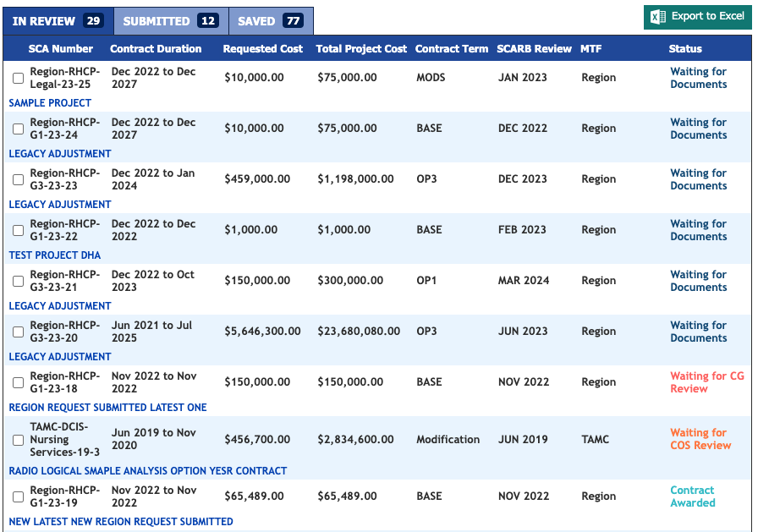
Task: Click the Contract Awarded status
Action: pos(692,496)
